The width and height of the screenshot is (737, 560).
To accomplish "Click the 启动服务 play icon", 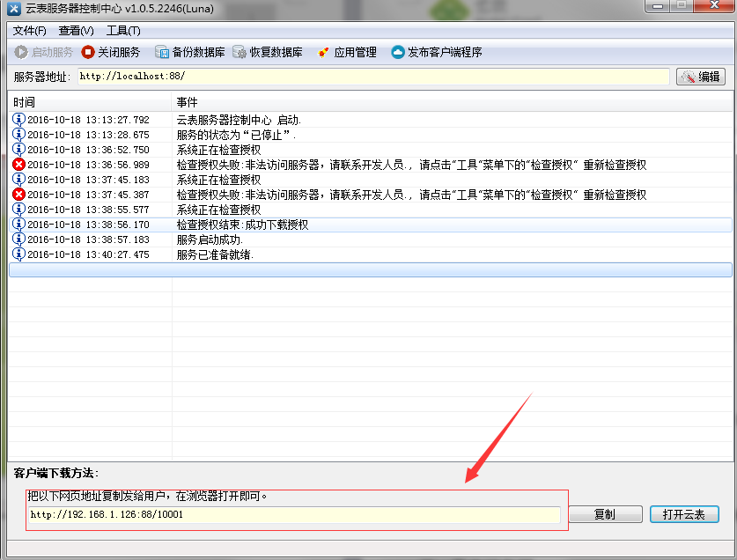I will click(20, 52).
